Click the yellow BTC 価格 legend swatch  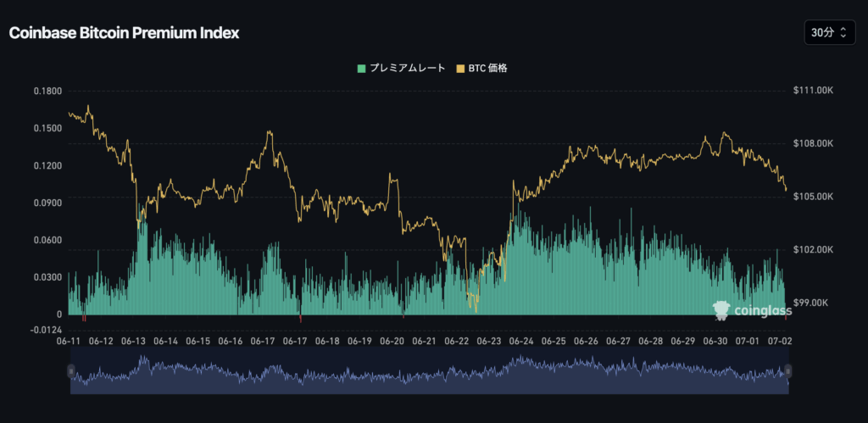pyautogui.click(x=460, y=69)
